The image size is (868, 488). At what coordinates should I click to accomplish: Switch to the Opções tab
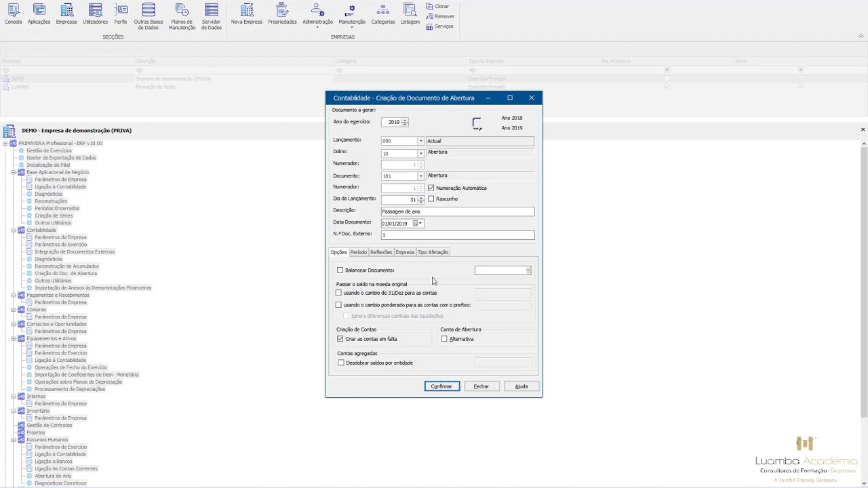click(x=338, y=252)
